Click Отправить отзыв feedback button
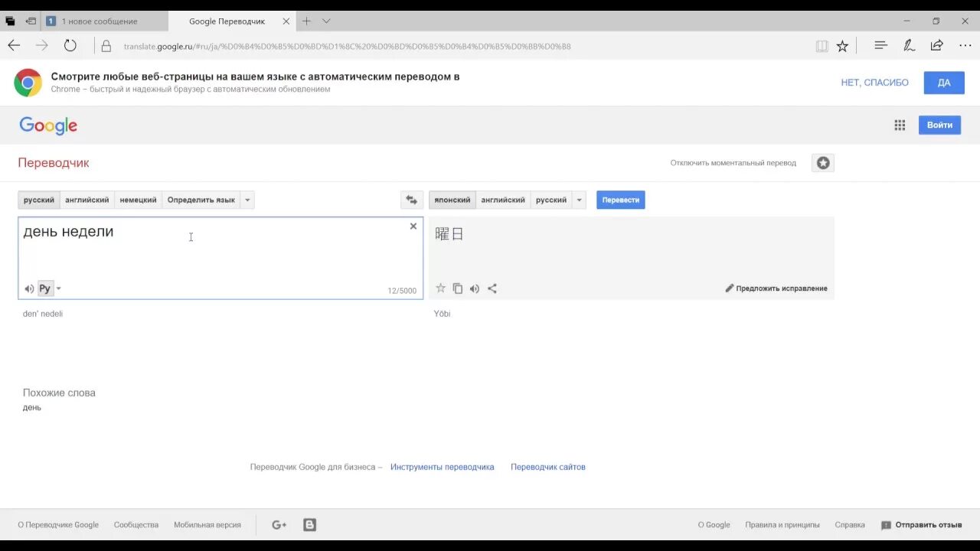This screenshot has width=980, height=551. coord(922,525)
